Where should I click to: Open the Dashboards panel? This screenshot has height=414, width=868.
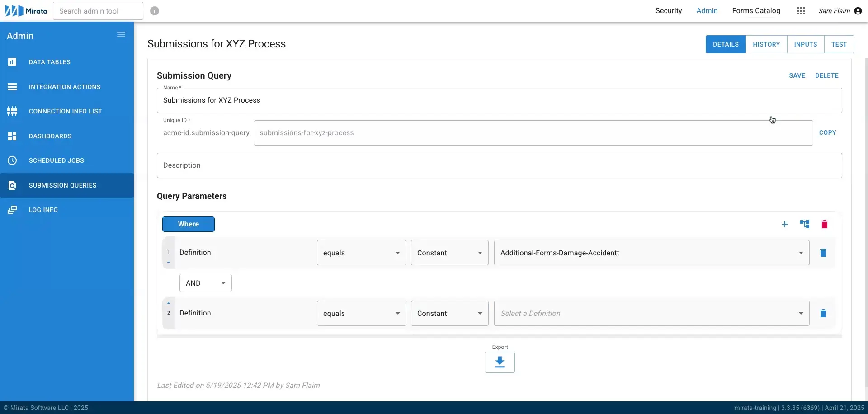50,136
